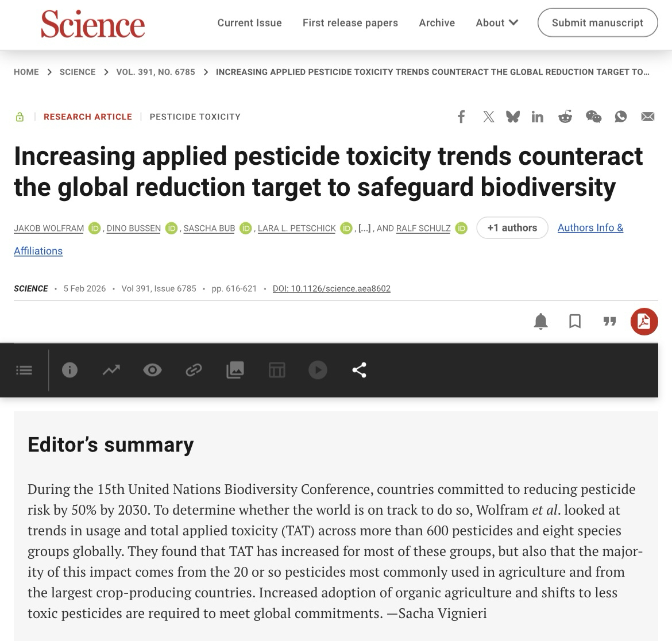Open the metrics trend icon
Image resolution: width=672 pixels, height=641 pixels.
click(x=111, y=370)
